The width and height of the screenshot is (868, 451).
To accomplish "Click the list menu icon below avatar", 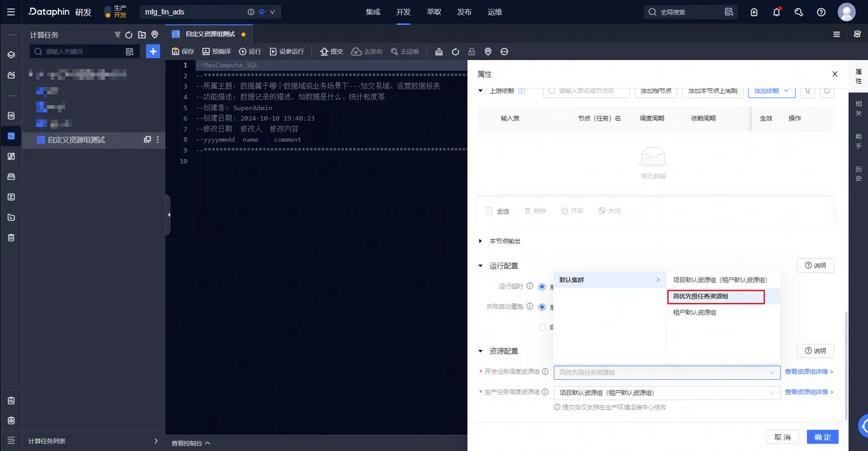I will click(x=836, y=35).
